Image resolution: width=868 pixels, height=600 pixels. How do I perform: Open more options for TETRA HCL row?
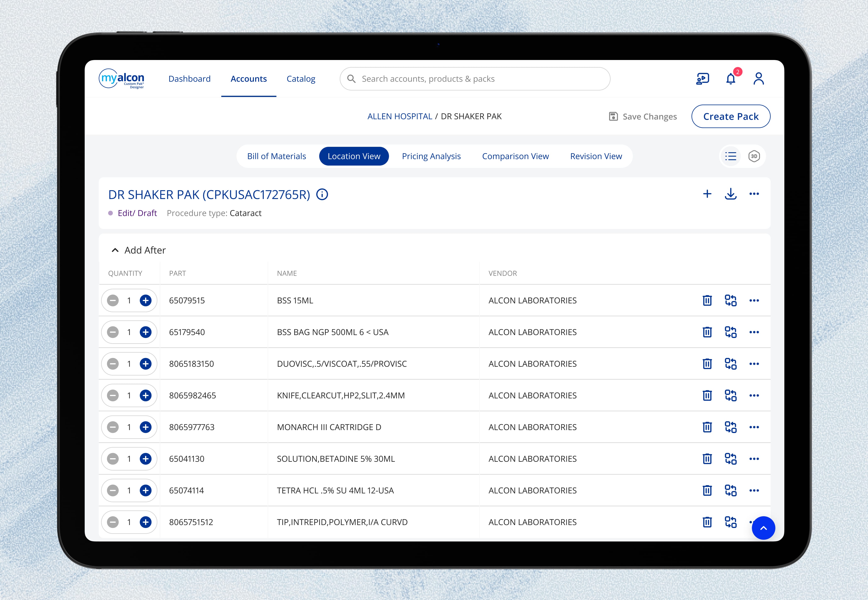(754, 490)
